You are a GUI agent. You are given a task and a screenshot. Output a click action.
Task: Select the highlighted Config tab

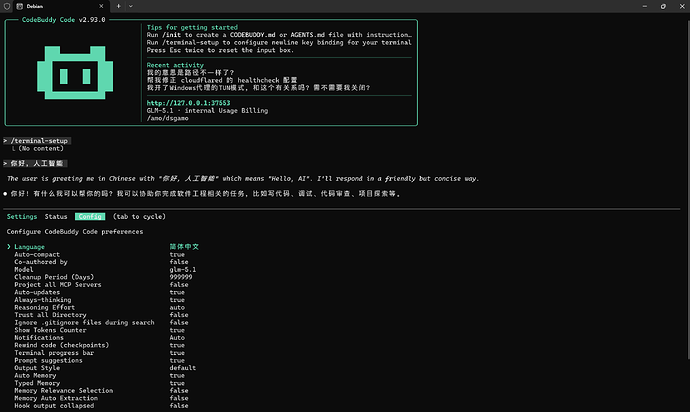90,217
